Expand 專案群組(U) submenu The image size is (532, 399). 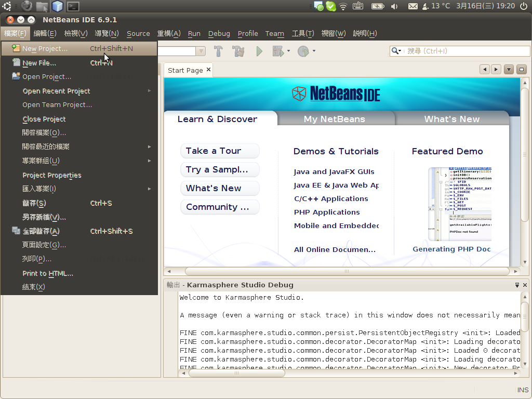tap(79, 161)
